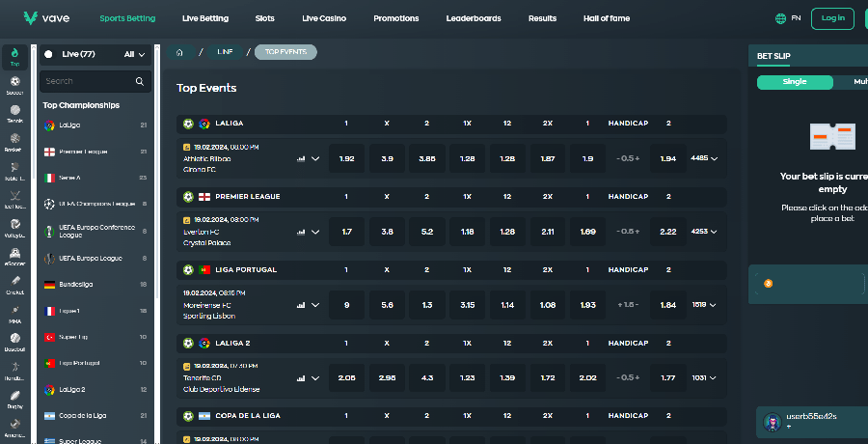Switch bet slip to Single mode
This screenshot has width=868, height=444.
[795, 82]
